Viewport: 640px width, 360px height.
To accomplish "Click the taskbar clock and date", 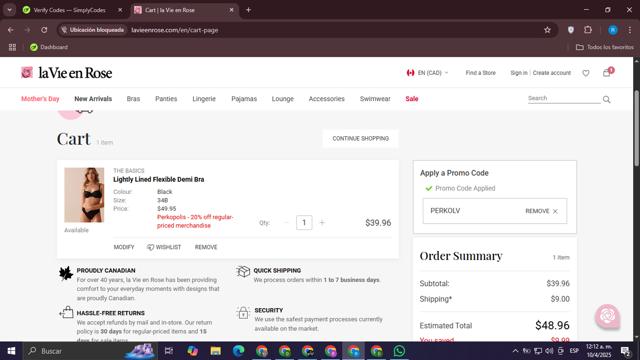I will point(599,351).
